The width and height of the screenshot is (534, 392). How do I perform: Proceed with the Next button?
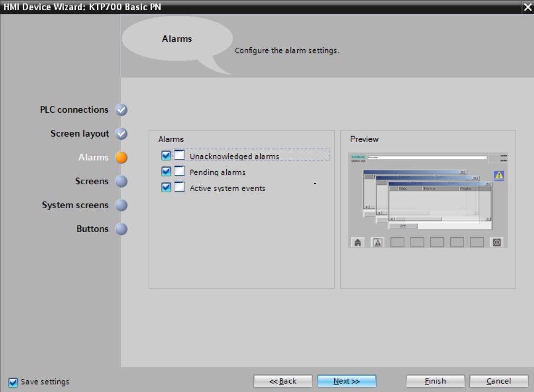click(x=346, y=381)
